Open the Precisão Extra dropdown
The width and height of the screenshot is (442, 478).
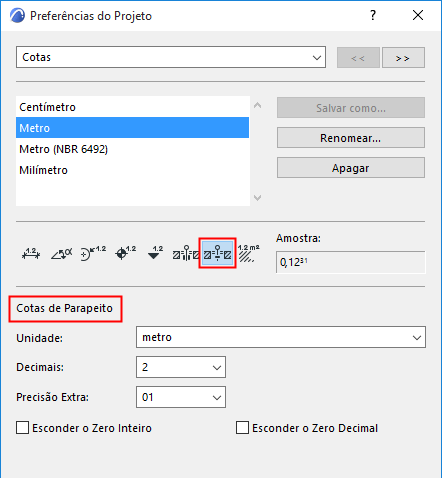coord(181,397)
